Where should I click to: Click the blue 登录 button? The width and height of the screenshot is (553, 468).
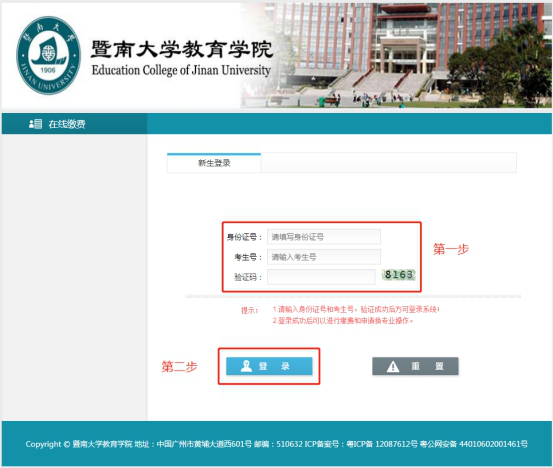point(269,366)
